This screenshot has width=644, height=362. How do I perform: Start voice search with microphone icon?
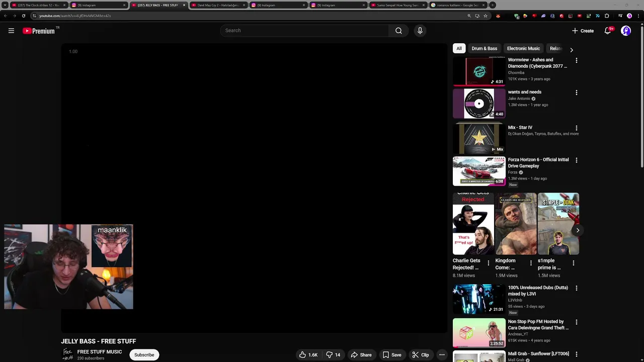pyautogui.click(x=420, y=31)
